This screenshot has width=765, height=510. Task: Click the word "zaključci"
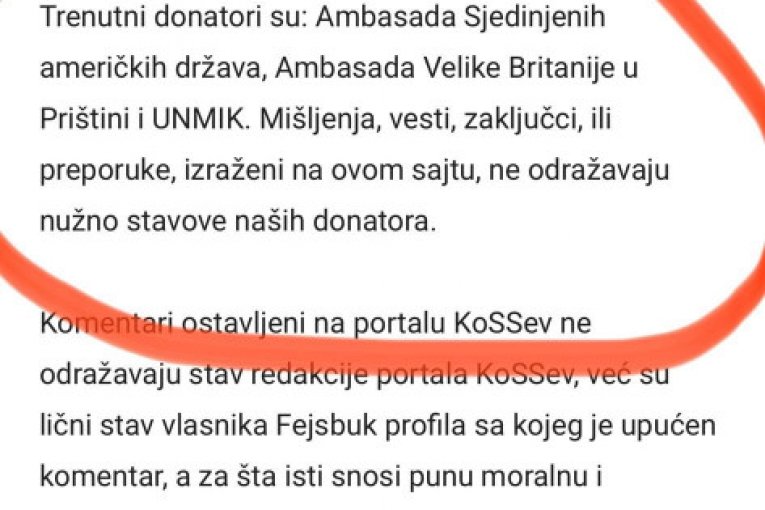(523, 120)
